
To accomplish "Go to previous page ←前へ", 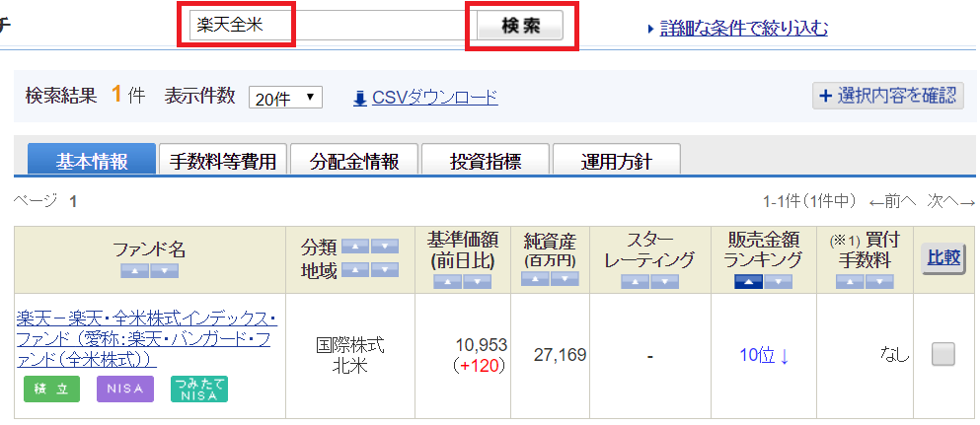I will coord(892,201).
